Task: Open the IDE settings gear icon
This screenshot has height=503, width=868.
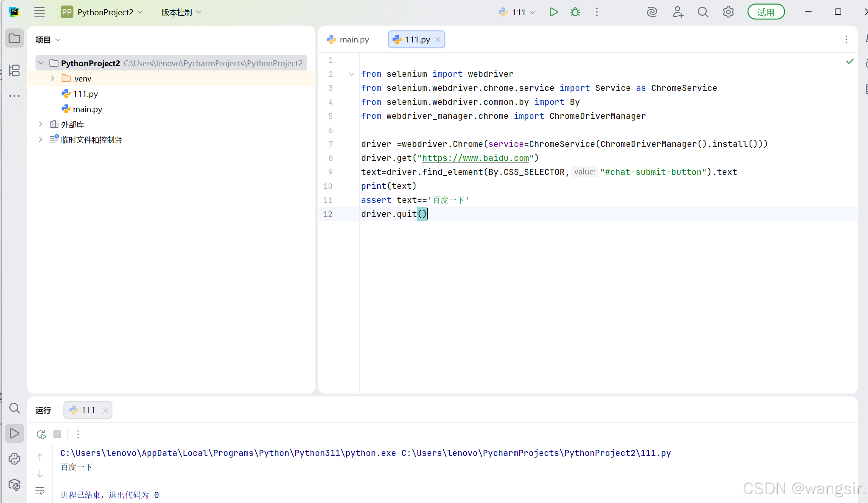Action: click(x=728, y=12)
